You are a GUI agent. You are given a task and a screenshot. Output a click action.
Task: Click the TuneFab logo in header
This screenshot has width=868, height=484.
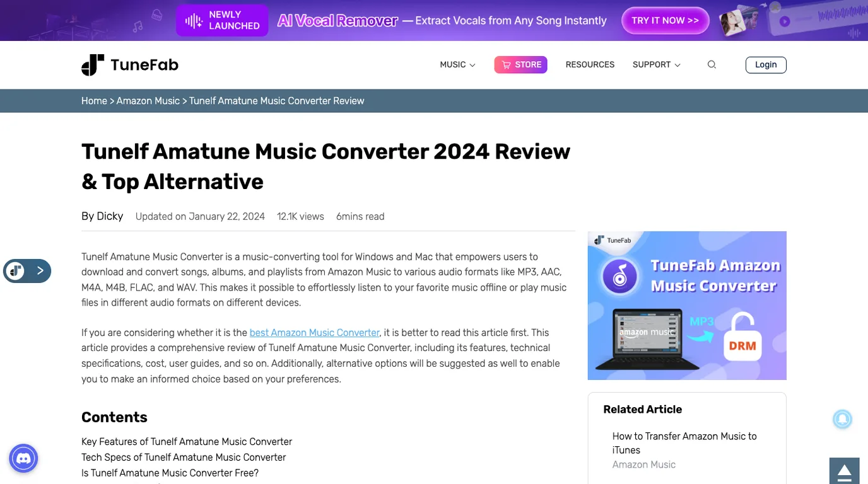pyautogui.click(x=130, y=65)
